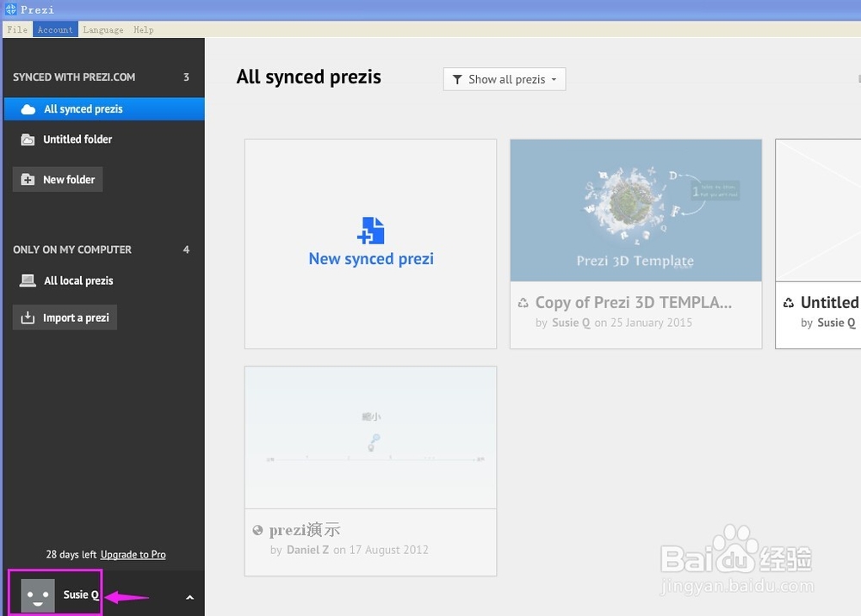Image resolution: width=861 pixels, height=616 pixels.
Task: Click the SYNCED WITH PREZI.COM heading
Action: 74,77
